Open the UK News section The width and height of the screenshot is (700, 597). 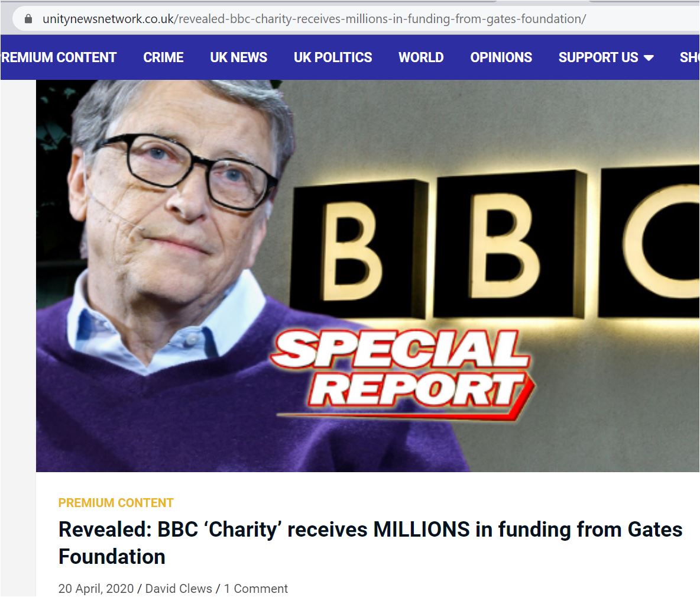pos(238,57)
